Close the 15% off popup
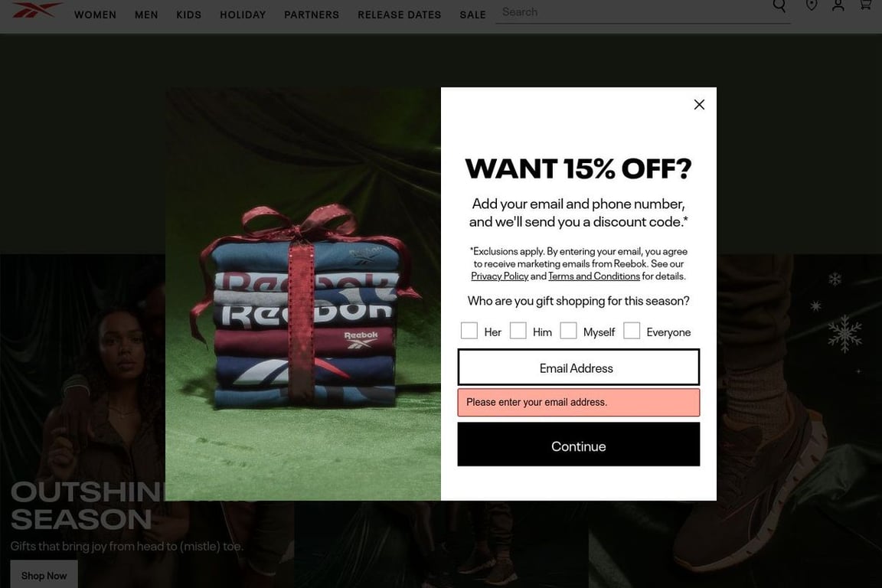The height and width of the screenshot is (588, 882). tap(699, 105)
